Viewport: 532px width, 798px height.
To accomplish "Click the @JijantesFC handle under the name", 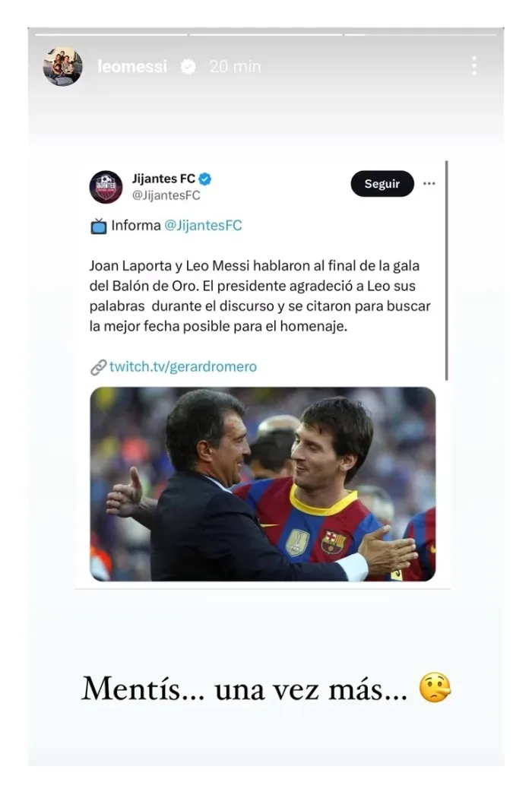I will tap(166, 195).
